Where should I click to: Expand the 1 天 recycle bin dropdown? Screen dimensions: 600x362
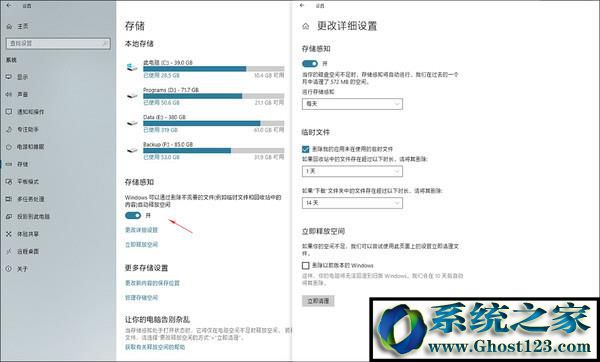(352, 171)
